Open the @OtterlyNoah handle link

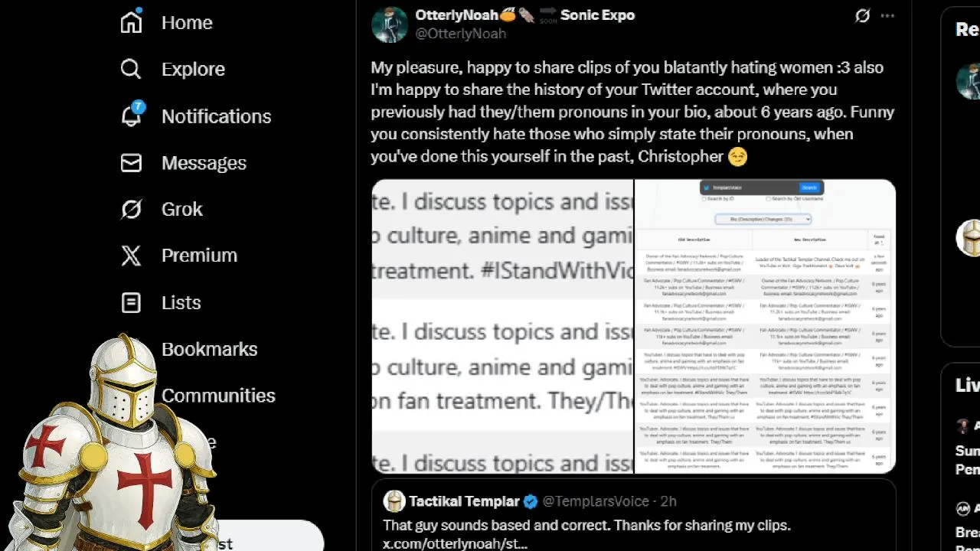tap(460, 34)
